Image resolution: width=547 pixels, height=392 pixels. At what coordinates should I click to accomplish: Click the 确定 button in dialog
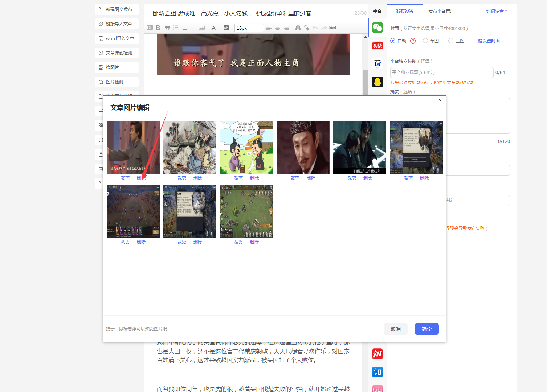point(426,329)
